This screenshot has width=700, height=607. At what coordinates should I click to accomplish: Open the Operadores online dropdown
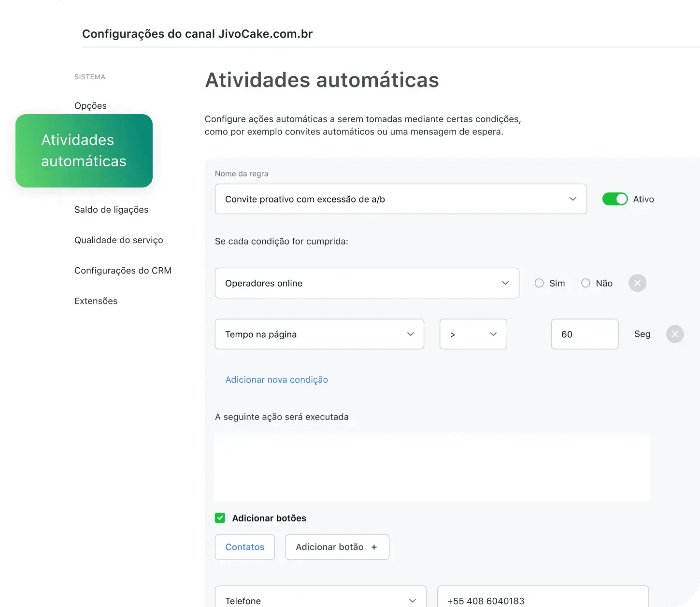coord(367,283)
